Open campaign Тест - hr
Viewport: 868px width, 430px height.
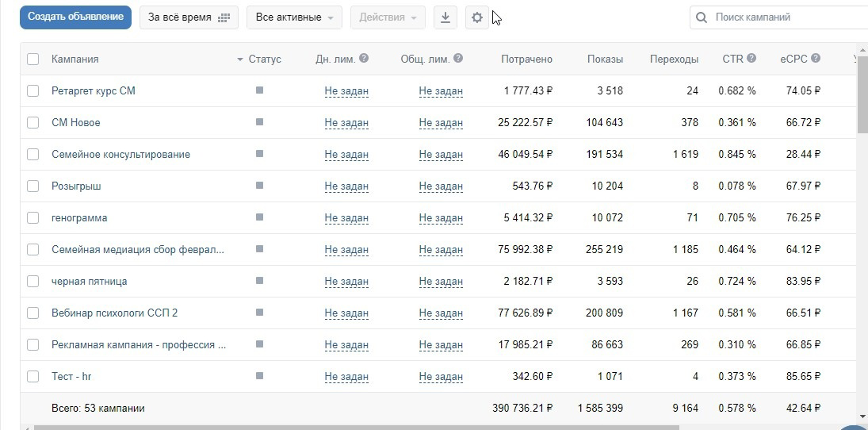coord(71,377)
